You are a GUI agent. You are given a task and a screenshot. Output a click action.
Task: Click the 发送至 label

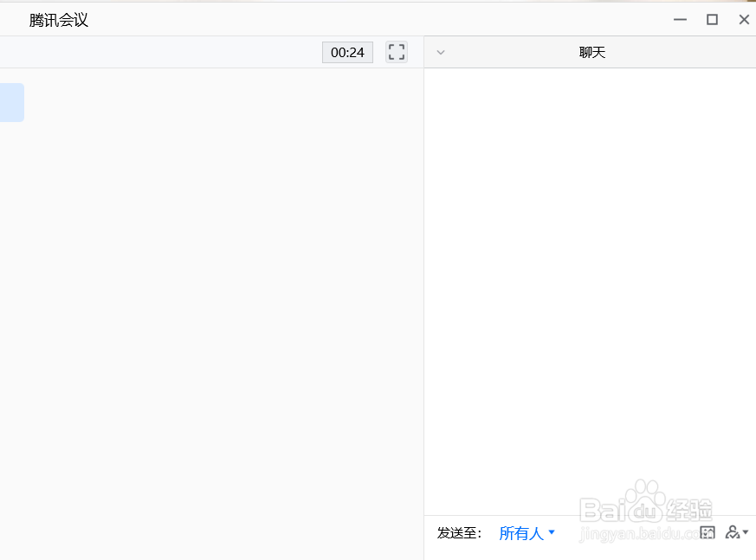coord(459,533)
